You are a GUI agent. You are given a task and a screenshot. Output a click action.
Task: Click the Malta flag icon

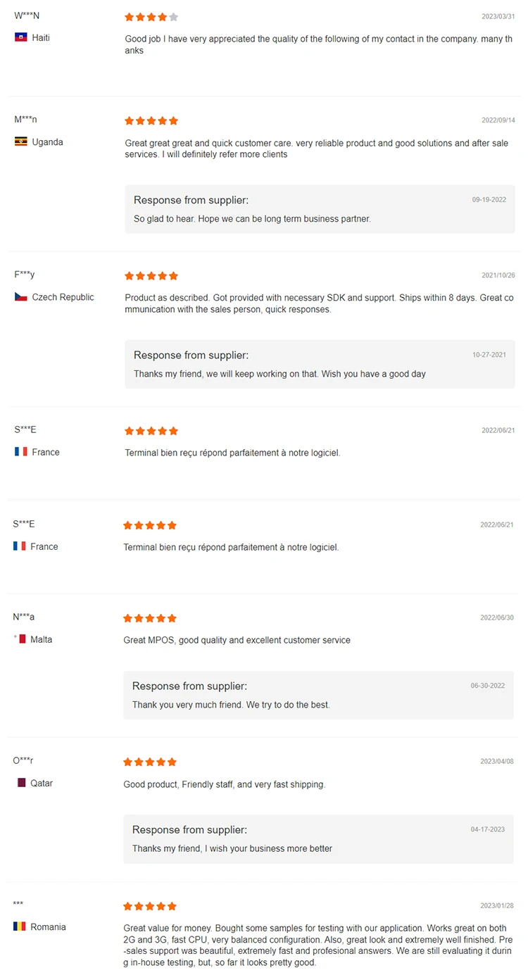21,639
